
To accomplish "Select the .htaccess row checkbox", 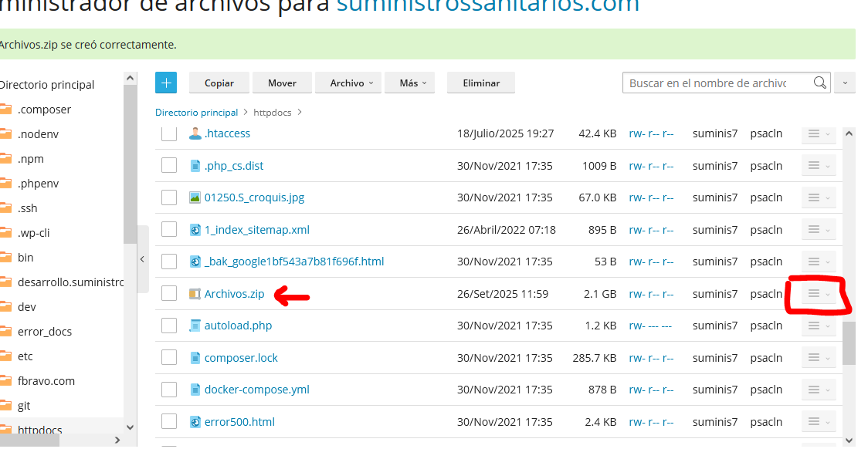I will (168, 133).
